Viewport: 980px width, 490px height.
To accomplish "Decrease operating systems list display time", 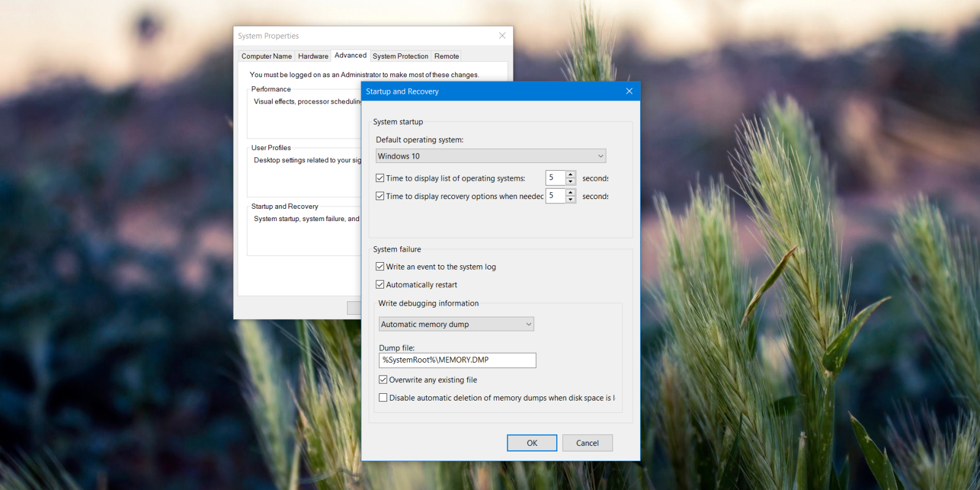I will click(x=571, y=181).
